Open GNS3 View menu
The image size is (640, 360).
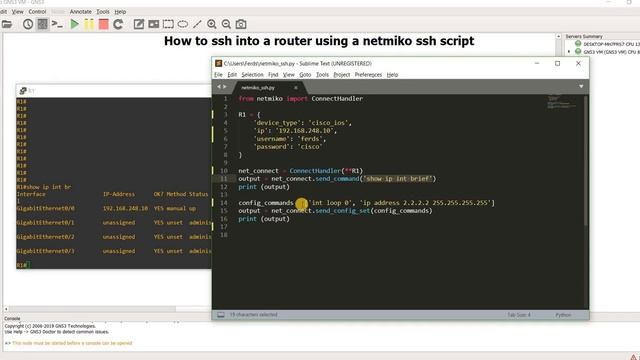[18, 12]
